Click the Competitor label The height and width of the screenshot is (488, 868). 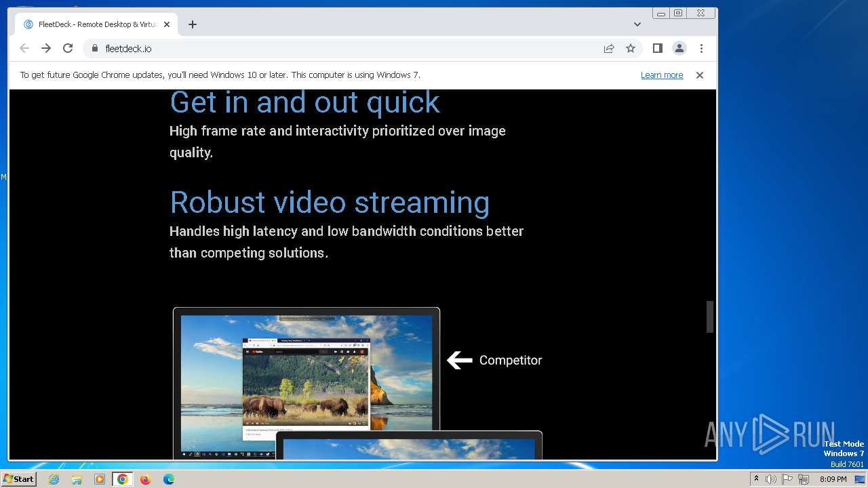pos(511,361)
